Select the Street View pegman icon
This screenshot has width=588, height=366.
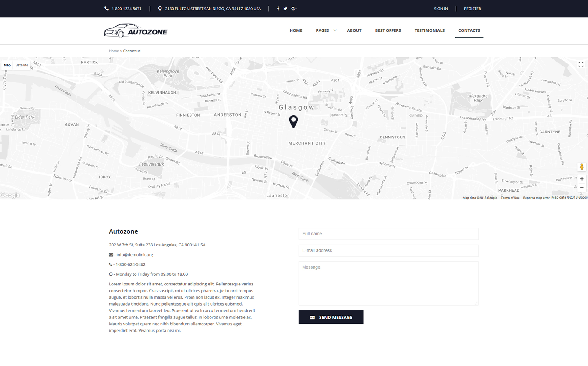(582, 167)
